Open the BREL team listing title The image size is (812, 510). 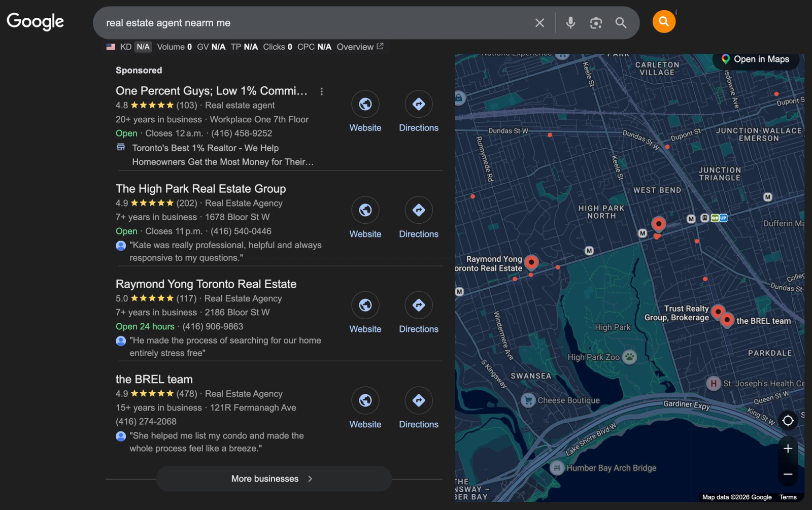[x=154, y=380]
